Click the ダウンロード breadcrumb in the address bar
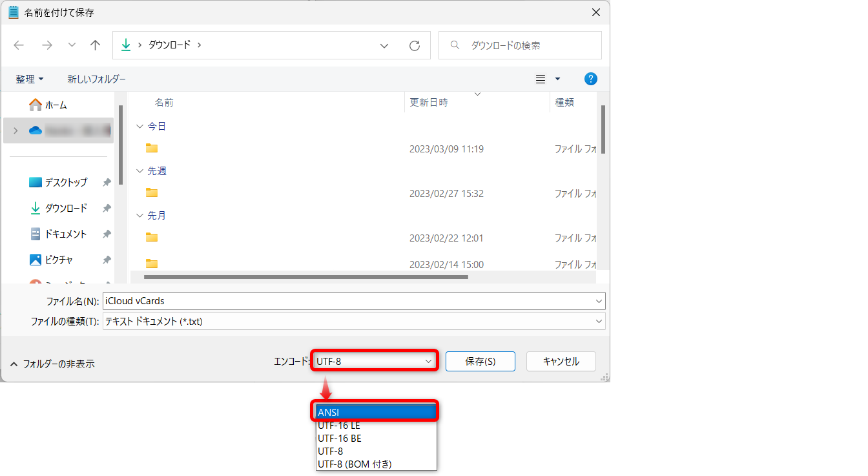The image size is (868, 476). [x=169, y=45]
